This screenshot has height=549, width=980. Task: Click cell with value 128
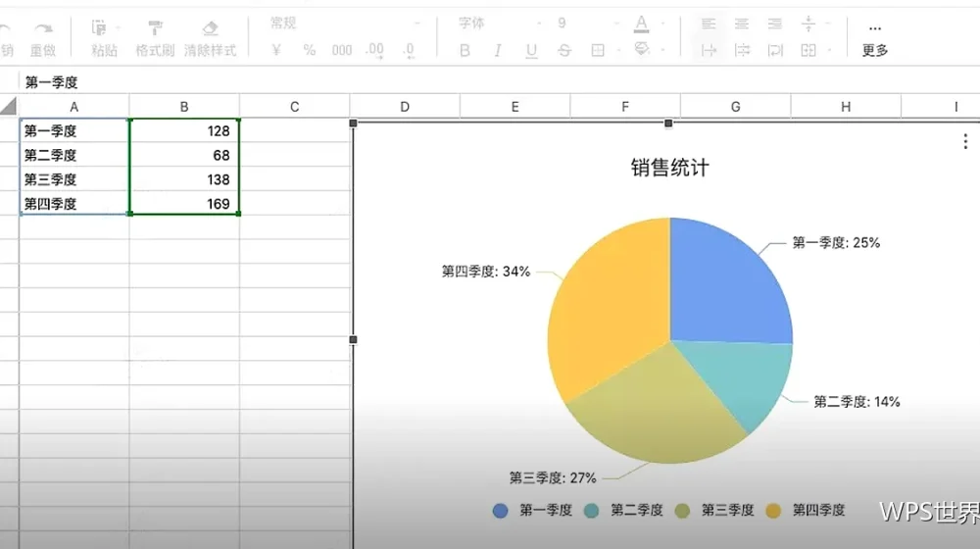coord(184,130)
